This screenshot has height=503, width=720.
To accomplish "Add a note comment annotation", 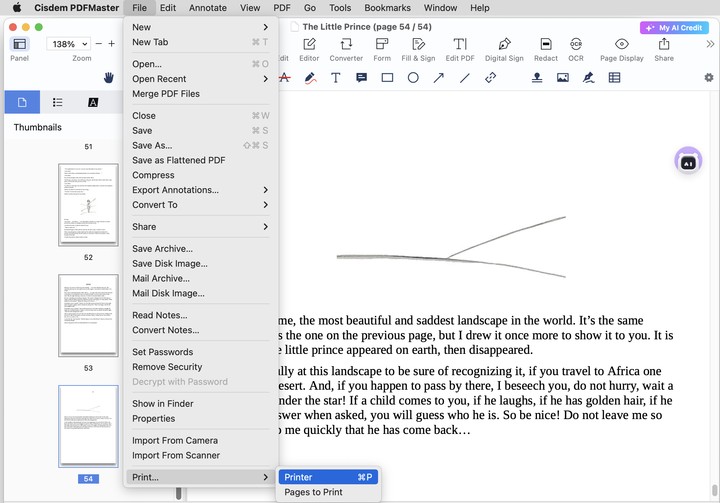I will click(x=361, y=78).
